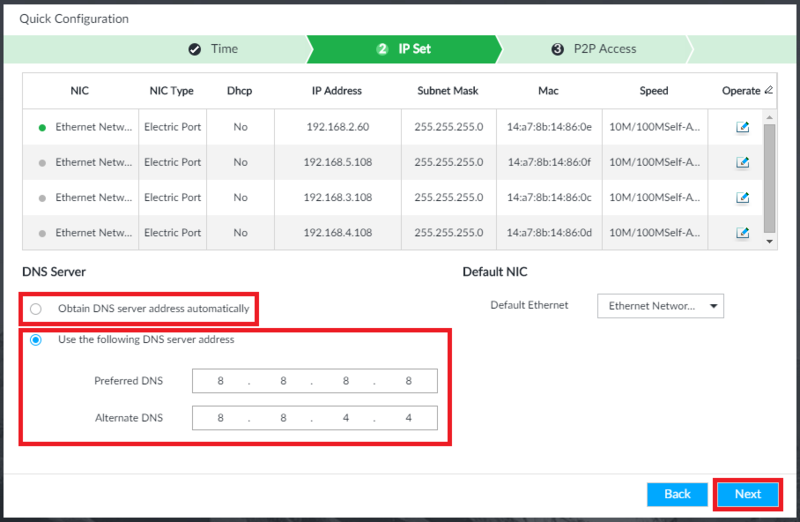Screen dimensions: 800x522
Task: Click Ethernet Netw... name in 192.168.2.60 row
Action: (94, 127)
